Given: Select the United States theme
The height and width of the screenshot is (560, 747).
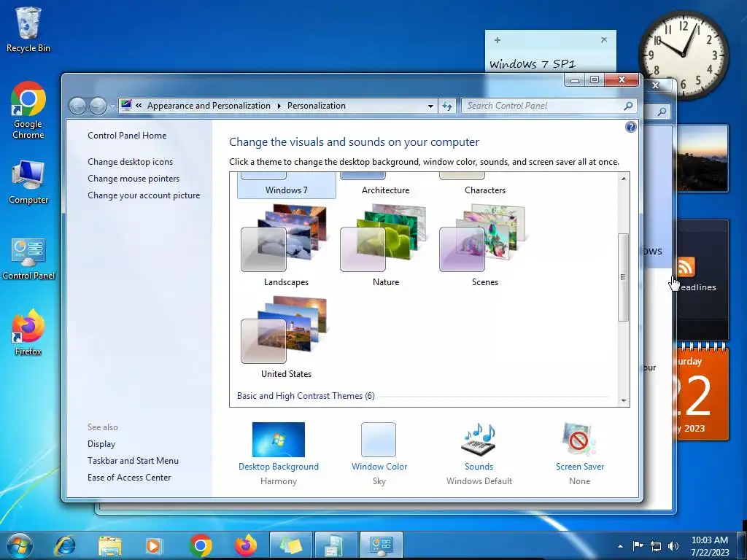Looking at the screenshot, I should pos(286,337).
